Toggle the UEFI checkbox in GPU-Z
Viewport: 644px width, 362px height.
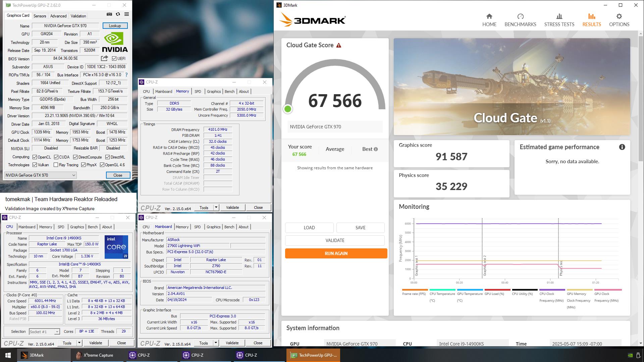click(114, 59)
